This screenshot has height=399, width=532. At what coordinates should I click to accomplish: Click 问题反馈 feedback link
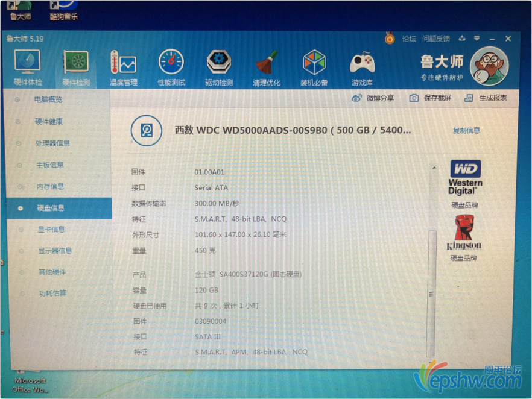pyautogui.click(x=436, y=39)
